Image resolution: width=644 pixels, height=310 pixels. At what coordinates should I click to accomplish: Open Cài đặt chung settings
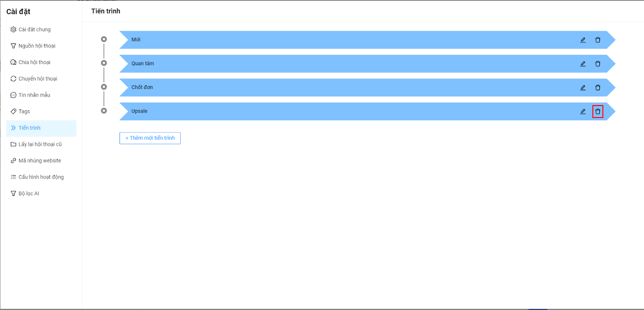[x=35, y=29]
